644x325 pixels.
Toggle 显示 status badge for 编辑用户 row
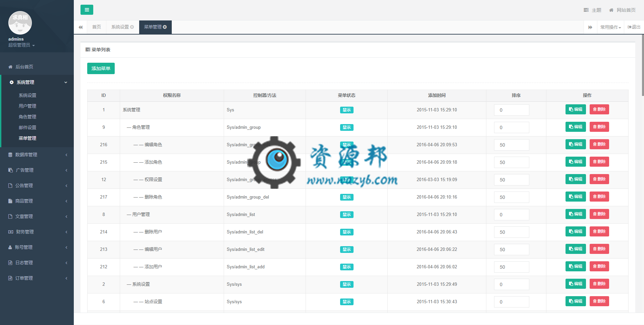tap(346, 250)
